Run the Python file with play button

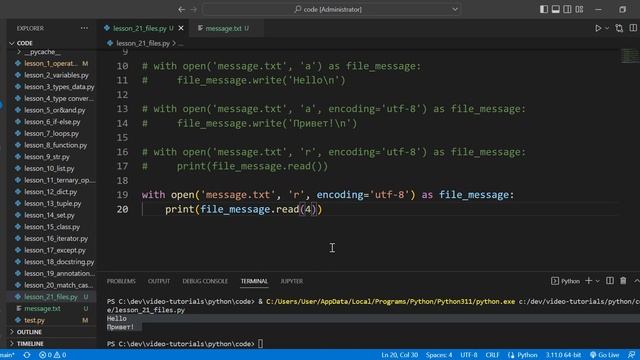[x=598, y=28]
